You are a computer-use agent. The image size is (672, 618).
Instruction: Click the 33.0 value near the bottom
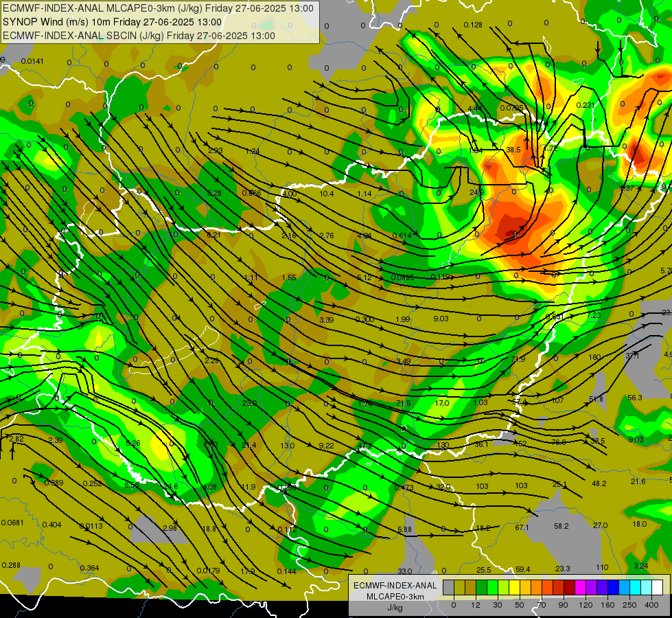click(x=404, y=571)
